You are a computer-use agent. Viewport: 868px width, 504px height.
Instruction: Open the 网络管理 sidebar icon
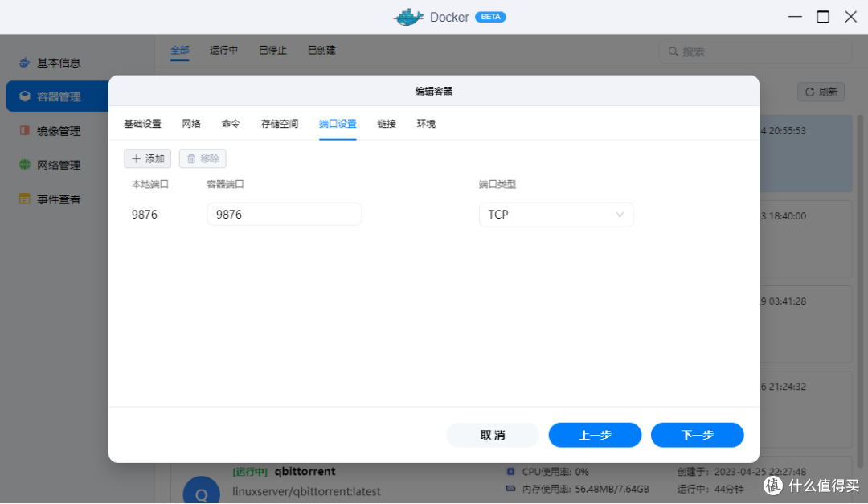pyautogui.click(x=24, y=164)
